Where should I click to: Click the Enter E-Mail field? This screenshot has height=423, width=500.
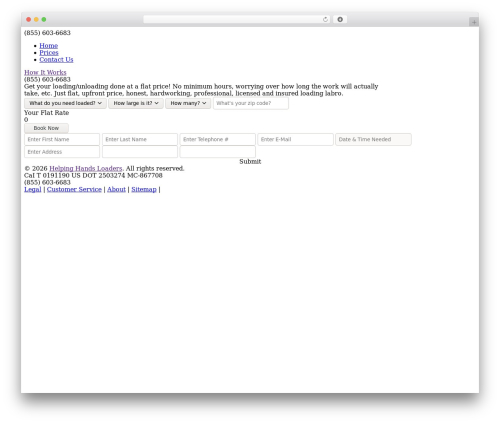coord(295,139)
